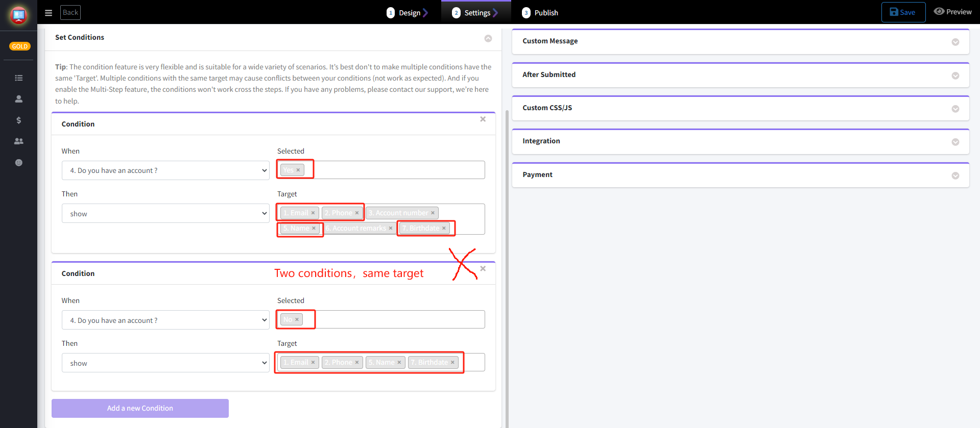Delete the first Condition block
The height and width of the screenshot is (428, 980).
pyautogui.click(x=483, y=119)
